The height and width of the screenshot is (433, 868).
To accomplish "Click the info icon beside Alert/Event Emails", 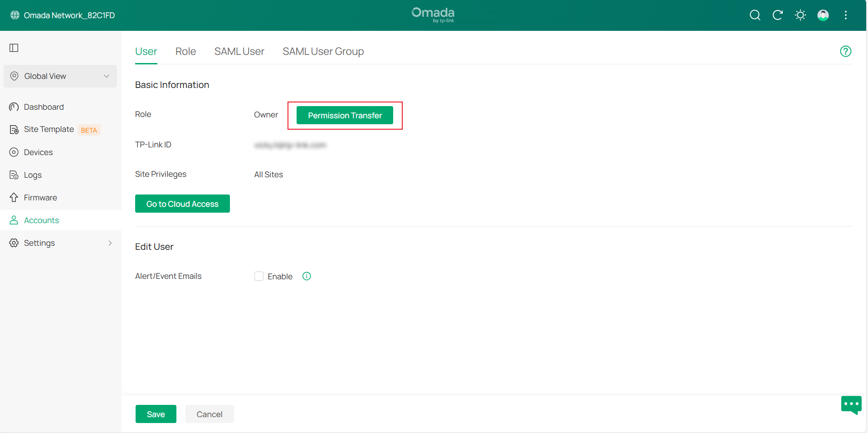I will (x=306, y=276).
